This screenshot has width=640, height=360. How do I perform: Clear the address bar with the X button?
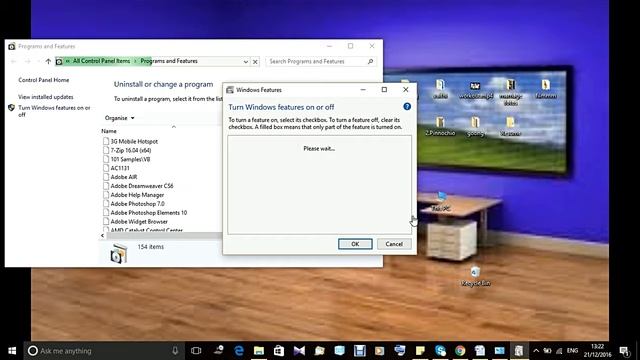pos(255,62)
